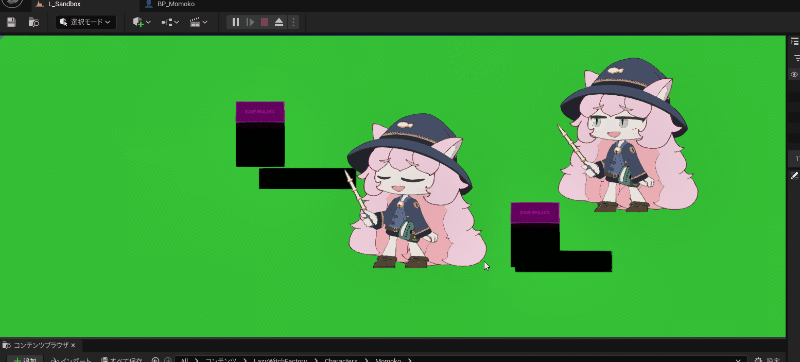
Task: Open the Browse content icon beside the save icon
Action: [34, 22]
